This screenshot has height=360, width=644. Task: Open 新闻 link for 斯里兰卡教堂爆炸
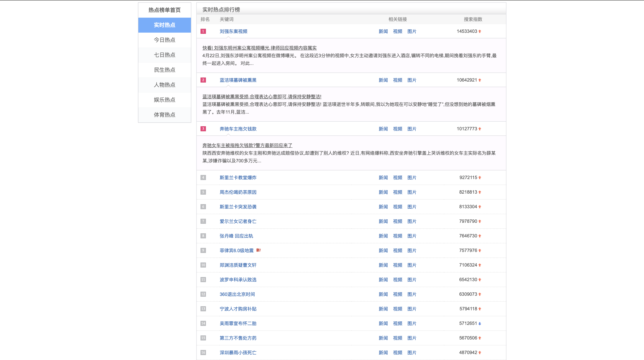383,178
